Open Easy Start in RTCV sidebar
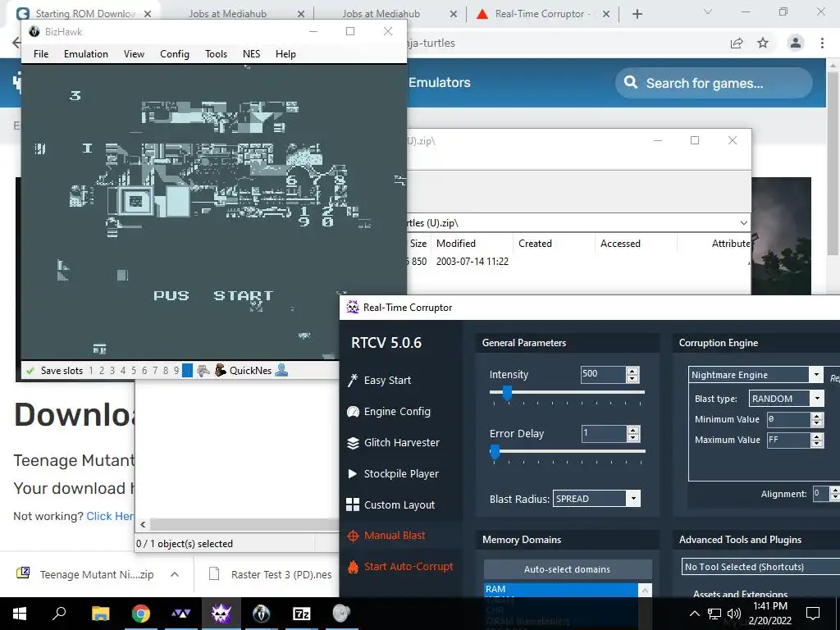This screenshot has height=630, width=840. [x=379, y=381]
